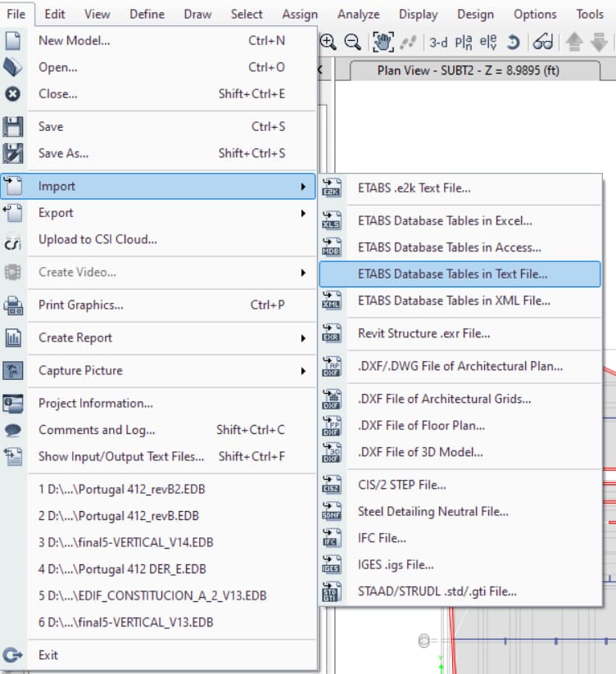Choose Revit Structure .exr File import

coord(423,333)
